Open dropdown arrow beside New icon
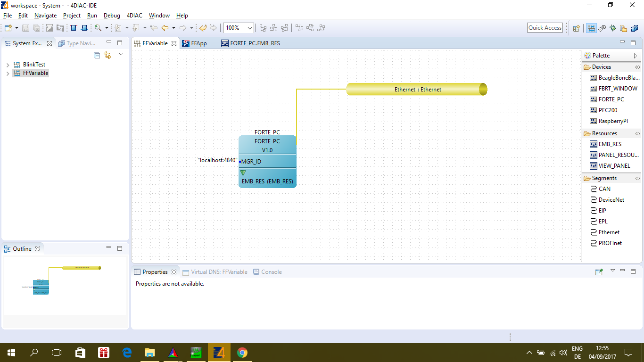 pos(17,28)
